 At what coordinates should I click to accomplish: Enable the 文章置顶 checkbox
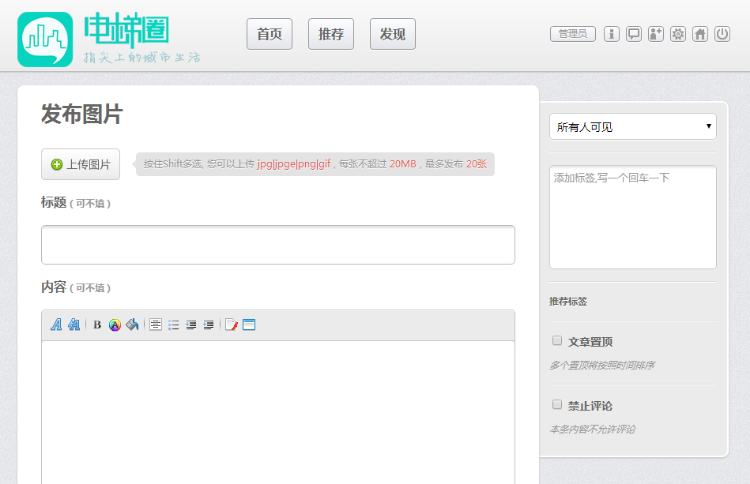coord(557,341)
